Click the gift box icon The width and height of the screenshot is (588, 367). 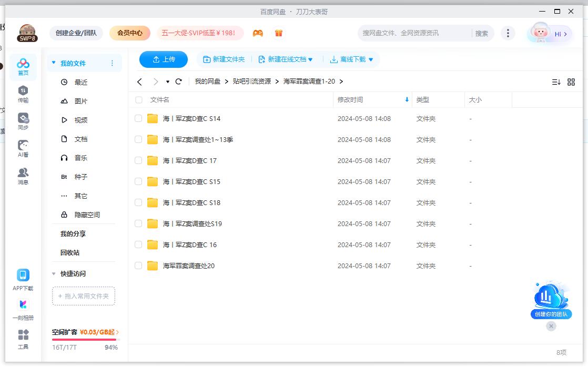(x=278, y=33)
